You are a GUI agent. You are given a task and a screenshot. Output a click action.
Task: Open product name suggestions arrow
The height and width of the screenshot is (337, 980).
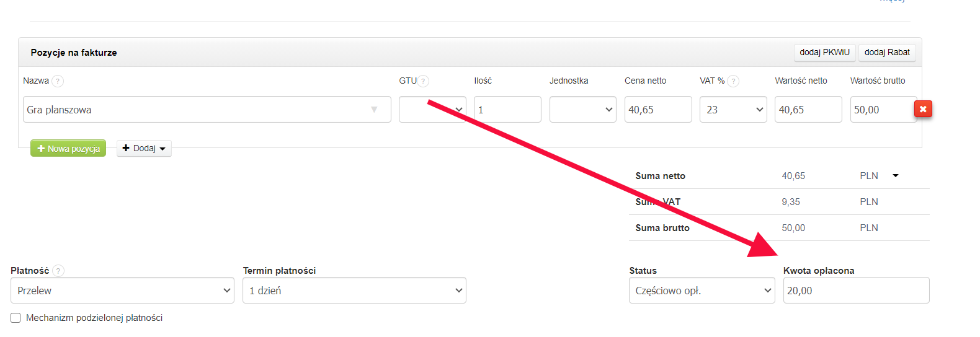[x=374, y=110]
